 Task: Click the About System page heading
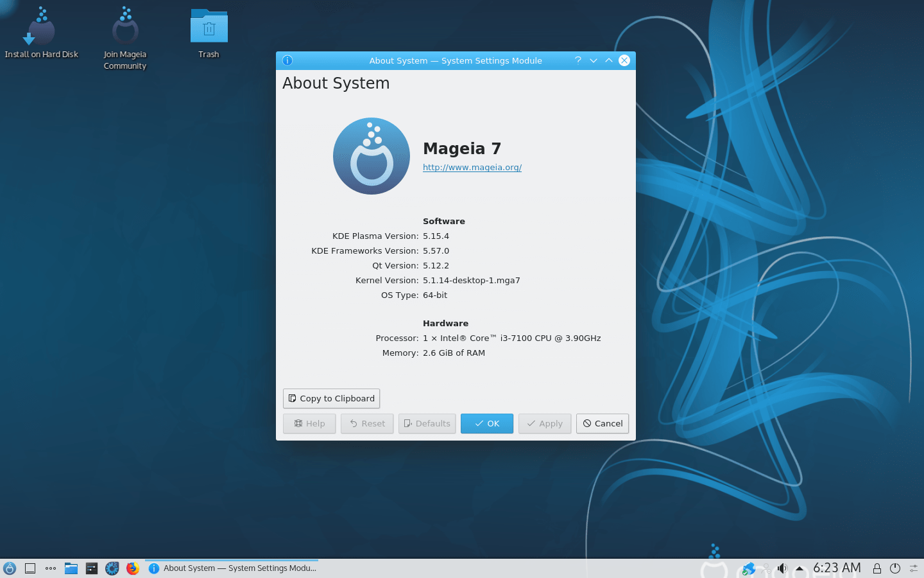tap(336, 83)
